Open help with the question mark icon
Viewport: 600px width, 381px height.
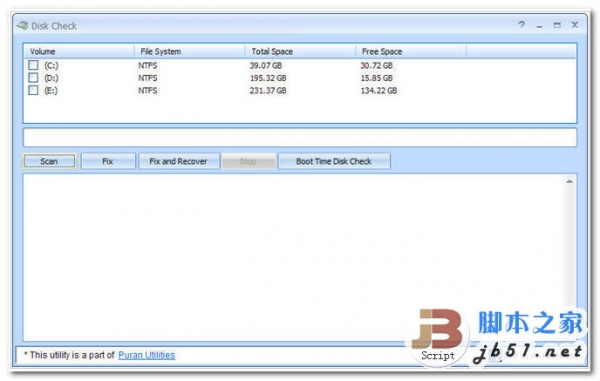click(x=521, y=25)
